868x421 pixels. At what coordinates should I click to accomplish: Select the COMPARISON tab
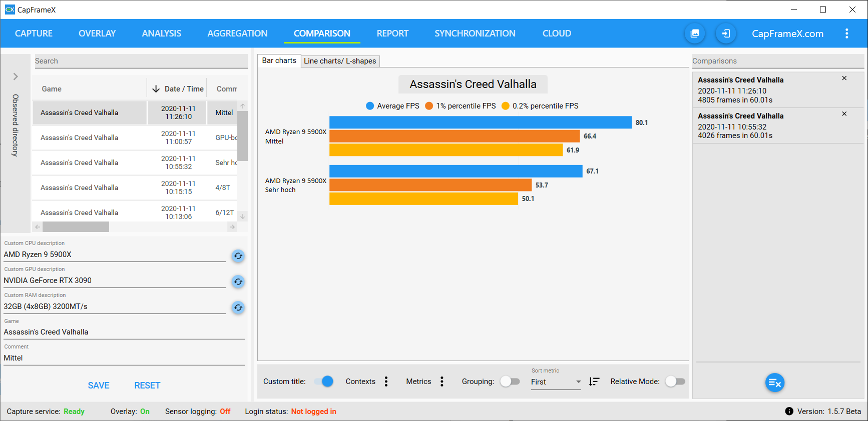click(322, 33)
